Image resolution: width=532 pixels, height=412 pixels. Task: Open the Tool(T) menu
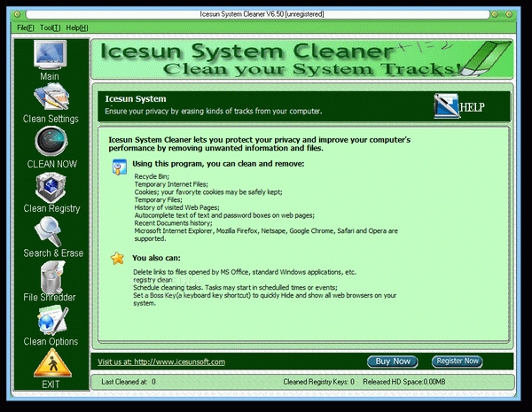[x=51, y=27]
